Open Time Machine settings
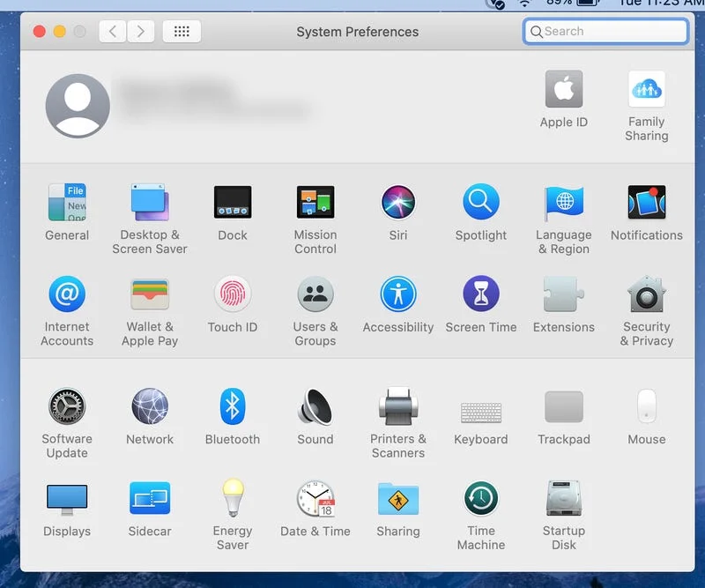This screenshot has height=588, width=705. click(x=481, y=499)
